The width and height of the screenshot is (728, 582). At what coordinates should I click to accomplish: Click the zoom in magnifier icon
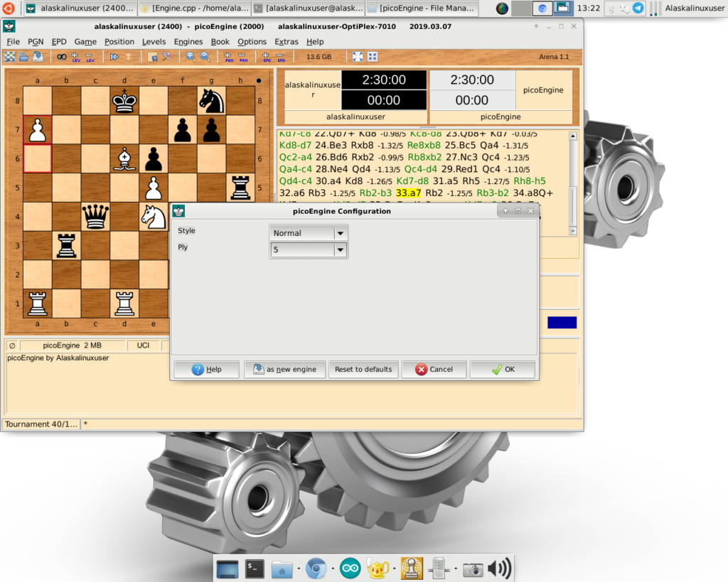(x=191, y=57)
